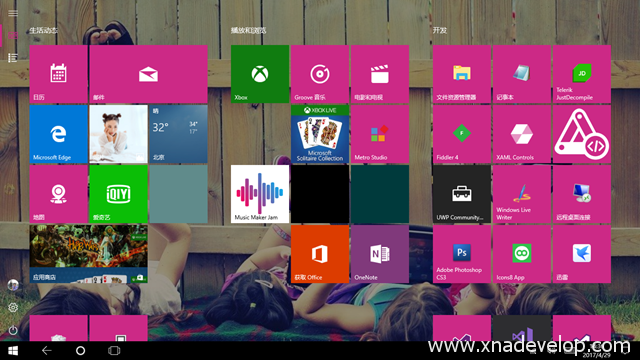
Task: Open Telerik JustDecompile tile
Action: [x=582, y=74]
